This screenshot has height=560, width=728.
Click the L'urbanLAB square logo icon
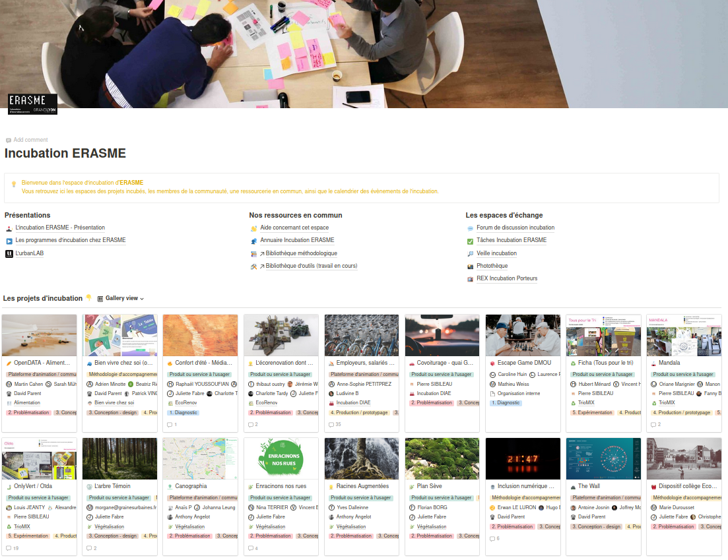pos(9,253)
